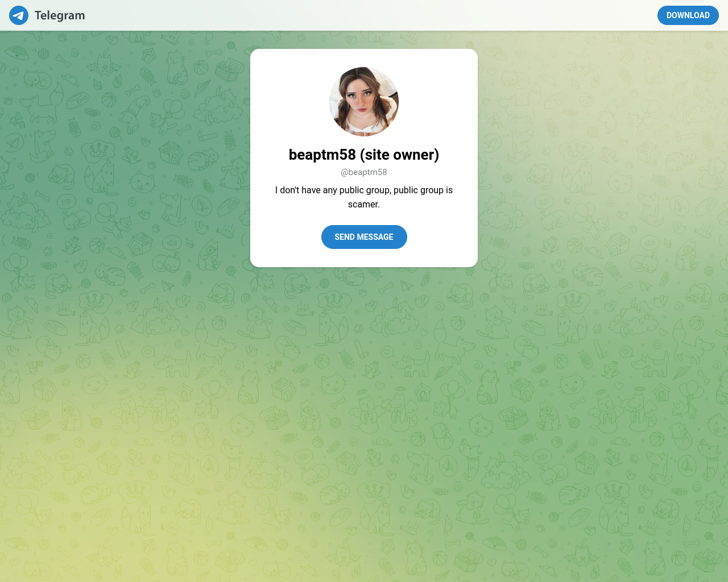This screenshot has height=582, width=728.
Task: Select the @beaptm58 username handle
Action: pyautogui.click(x=364, y=172)
